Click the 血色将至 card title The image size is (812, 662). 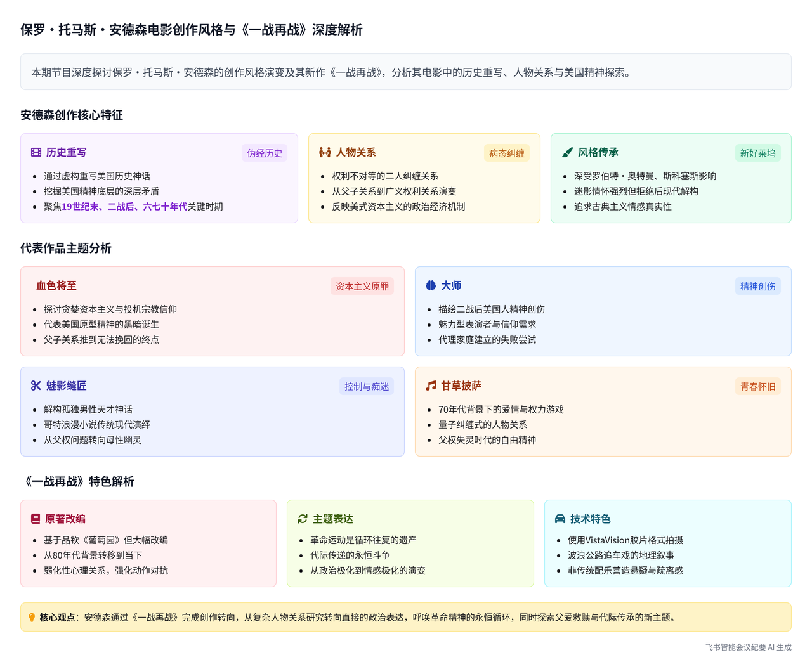[x=56, y=285]
